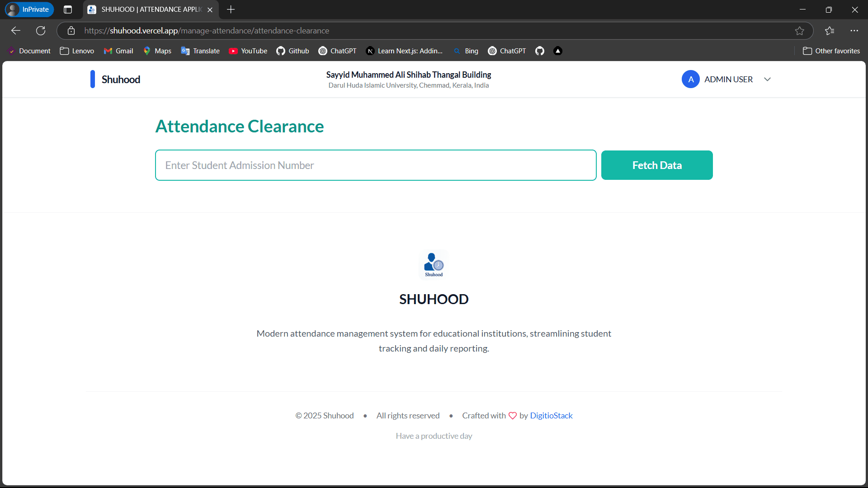The width and height of the screenshot is (868, 488).
Task: Click ADMIN USER name text
Action: (728, 80)
